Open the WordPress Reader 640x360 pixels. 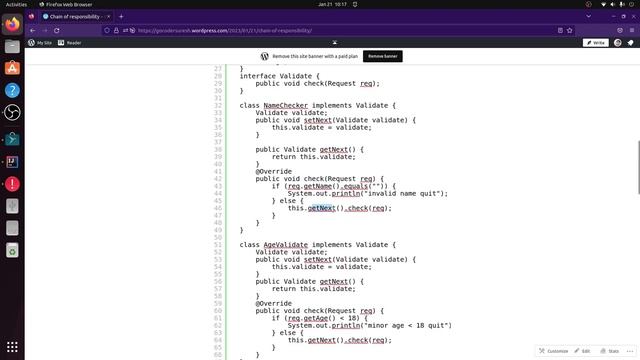69,43
